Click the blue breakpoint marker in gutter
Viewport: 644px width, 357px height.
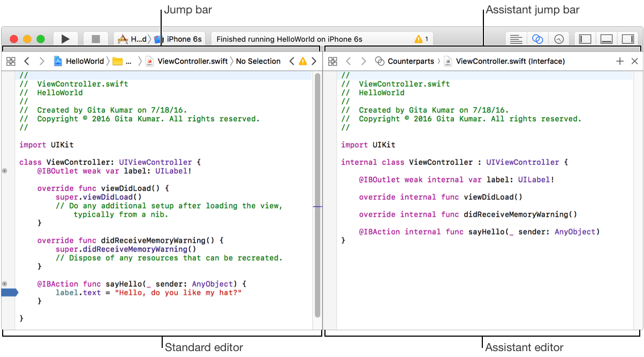click(10, 292)
